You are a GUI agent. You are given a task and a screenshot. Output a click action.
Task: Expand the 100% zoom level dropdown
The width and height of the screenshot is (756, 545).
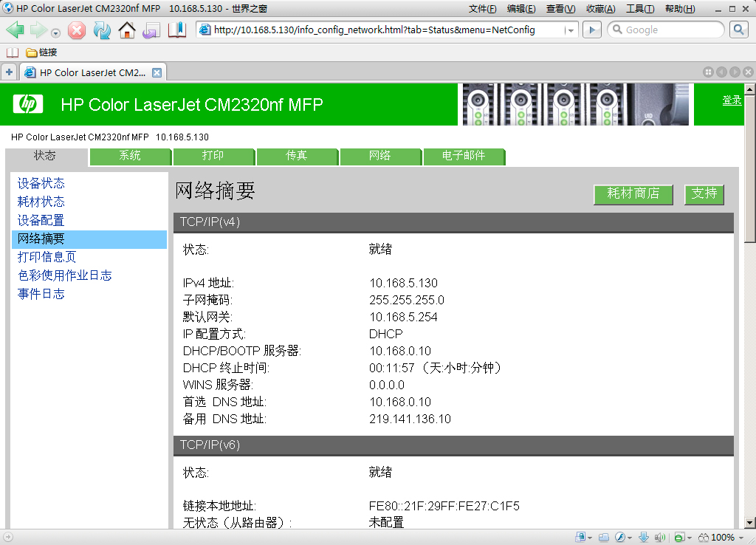[x=741, y=537]
